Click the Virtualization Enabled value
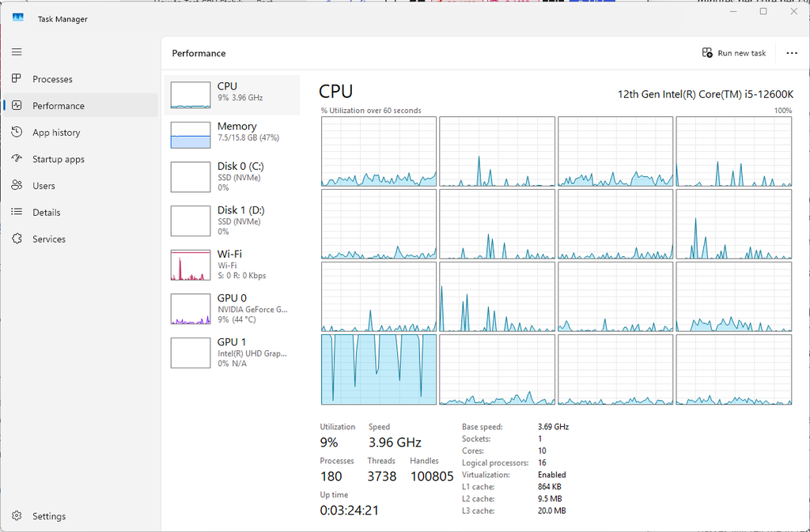The image size is (810, 532). point(551,475)
